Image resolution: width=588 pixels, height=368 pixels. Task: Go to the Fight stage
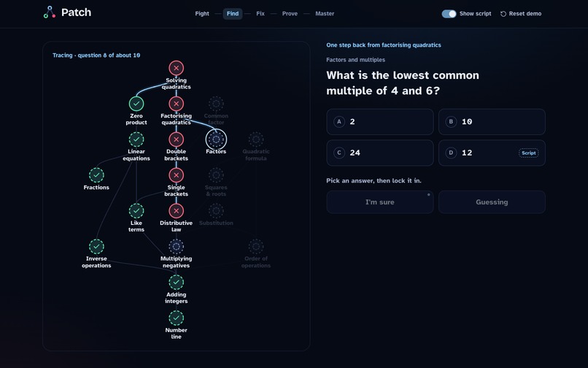point(202,14)
